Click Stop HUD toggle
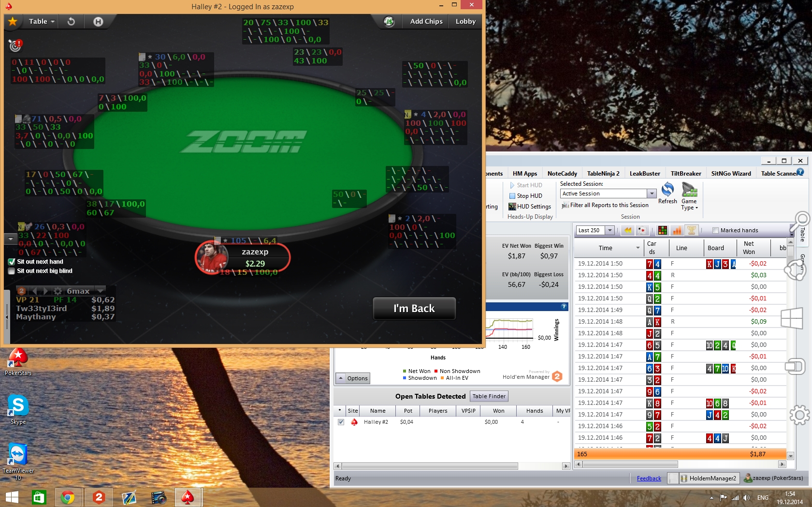The width and height of the screenshot is (812, 507). 526,196
